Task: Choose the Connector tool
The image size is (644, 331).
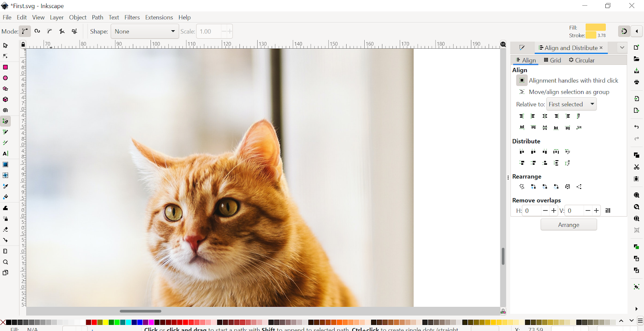Action: [x=6, y=240]
